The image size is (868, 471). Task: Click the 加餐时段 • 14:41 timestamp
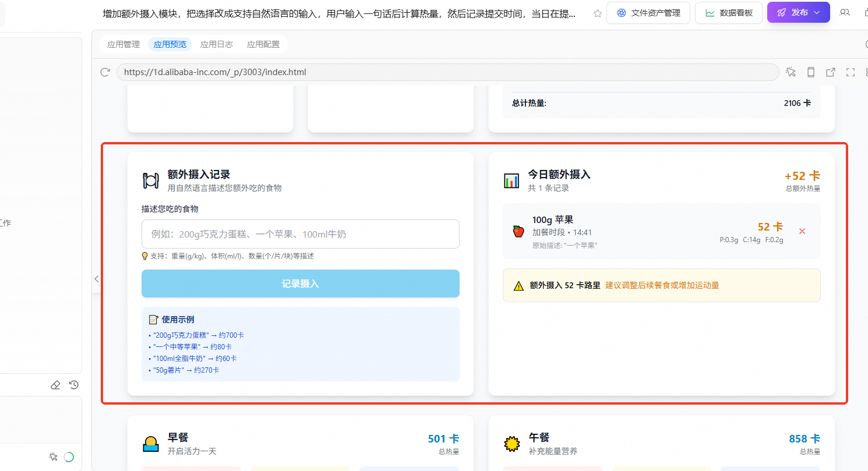[562, 232]
